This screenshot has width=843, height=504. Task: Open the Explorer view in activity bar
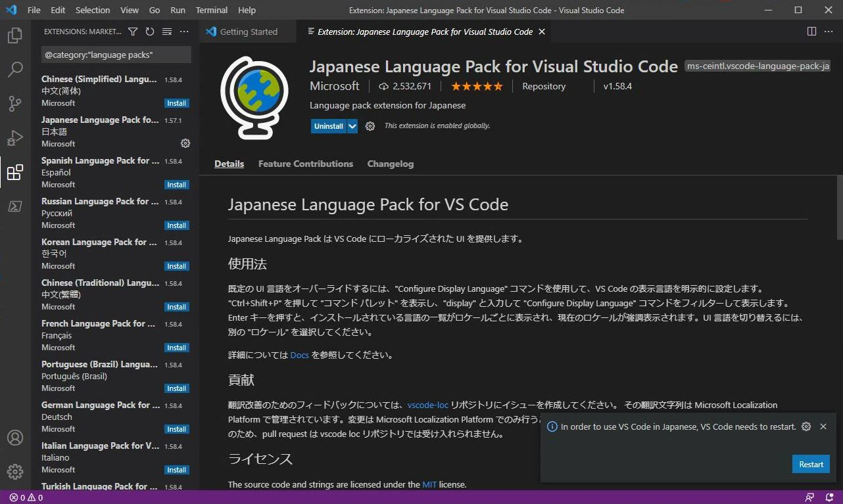click(14, 35)
